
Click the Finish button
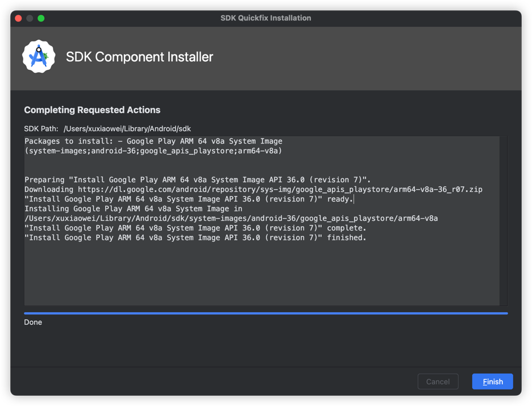click(x=492, y=382)
